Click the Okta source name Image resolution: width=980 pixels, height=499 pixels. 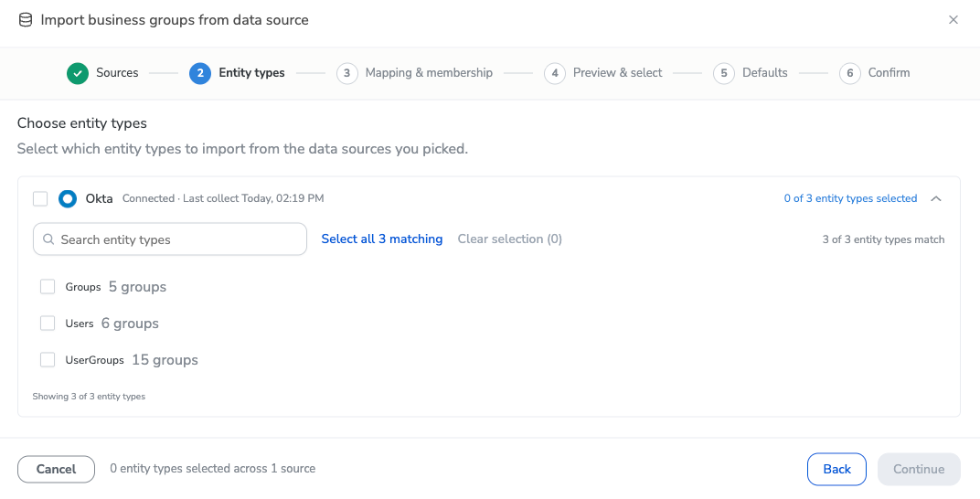(x=100, y=198)
